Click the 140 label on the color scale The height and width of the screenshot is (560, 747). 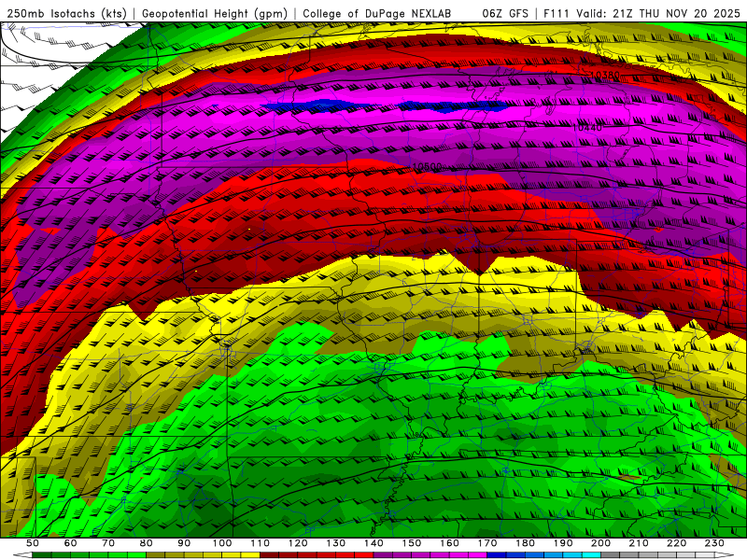pos(373,543)
